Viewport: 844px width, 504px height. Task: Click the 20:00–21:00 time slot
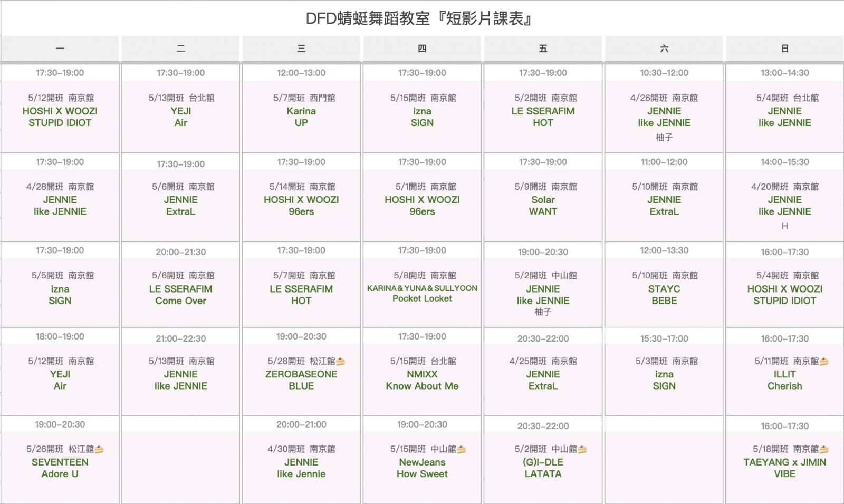point(301,424)
